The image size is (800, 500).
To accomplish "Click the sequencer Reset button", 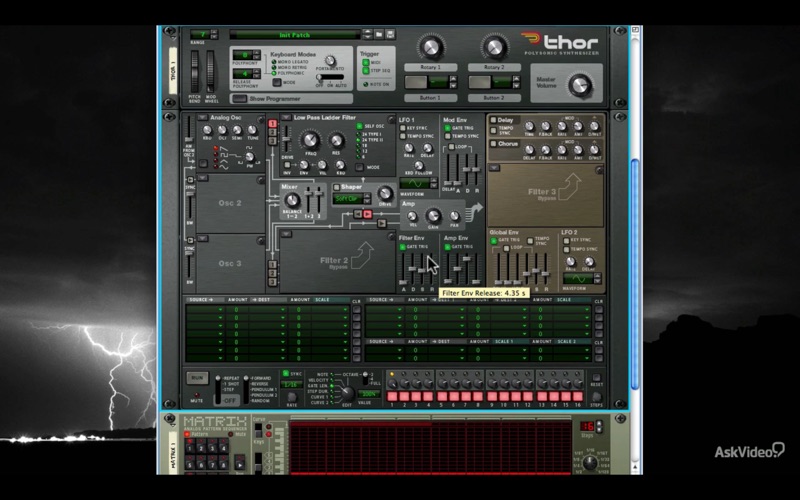I will point(596,378).
